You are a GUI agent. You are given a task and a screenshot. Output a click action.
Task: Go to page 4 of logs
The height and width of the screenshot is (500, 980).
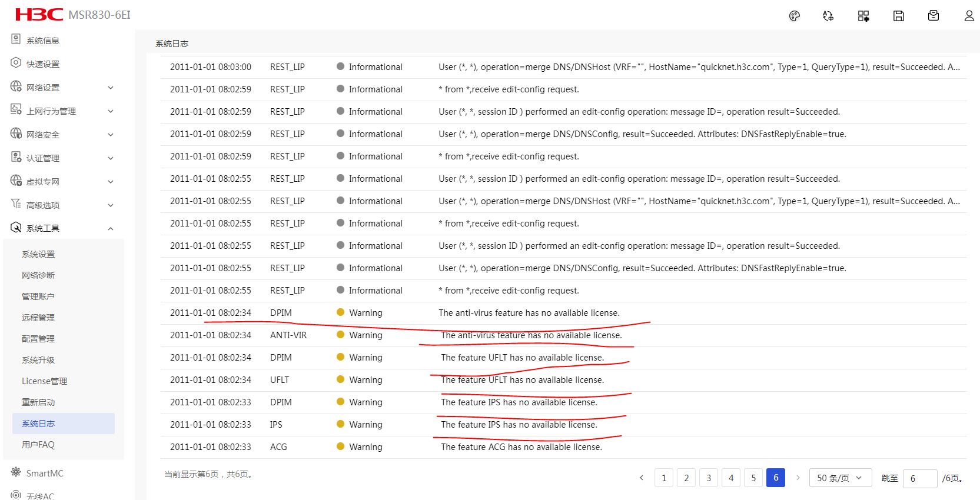[731, 478]
